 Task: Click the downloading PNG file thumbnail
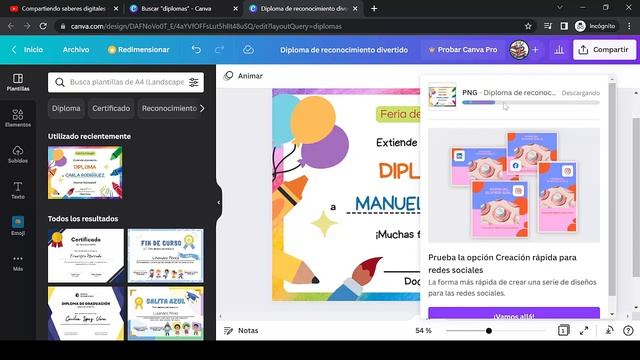pos(442,96)
